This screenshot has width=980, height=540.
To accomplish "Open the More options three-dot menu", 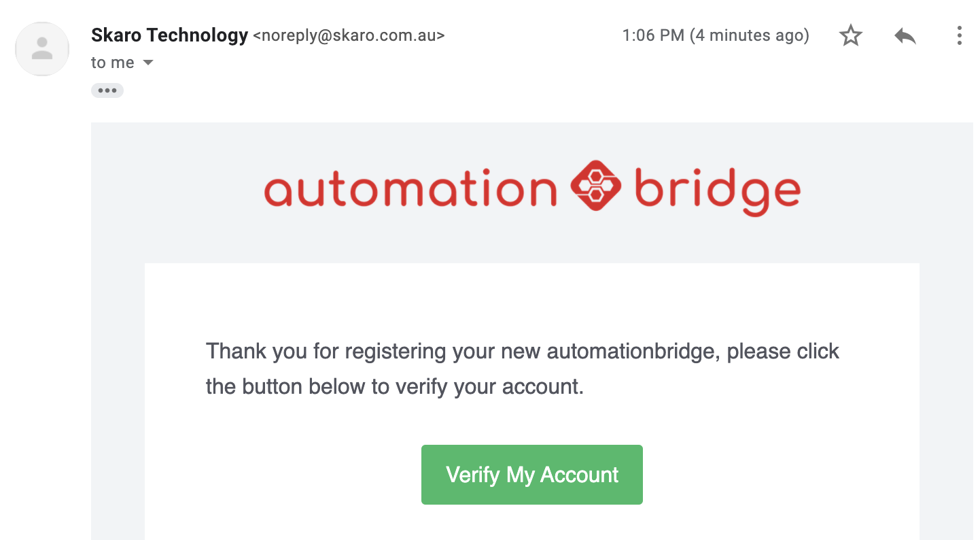I will [x=959, y=35].
